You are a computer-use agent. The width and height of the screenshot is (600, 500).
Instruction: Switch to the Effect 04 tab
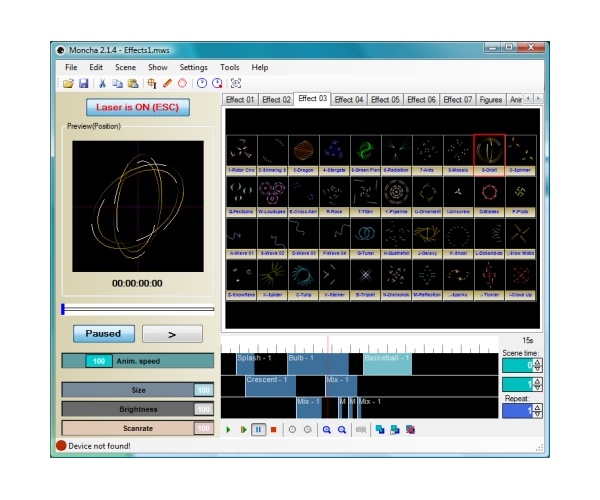point(349,100)
